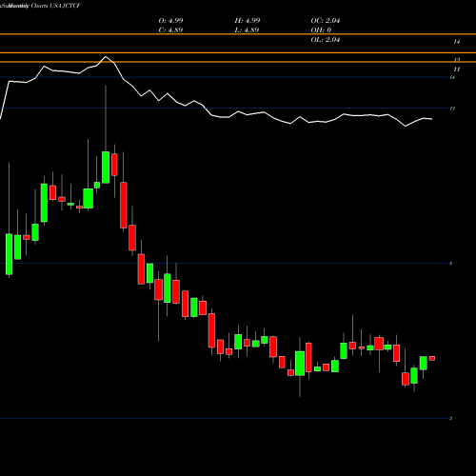The image size is (476, 476).
Task: Click the 'OL: 2.04' reading
Action: [326, 40]
